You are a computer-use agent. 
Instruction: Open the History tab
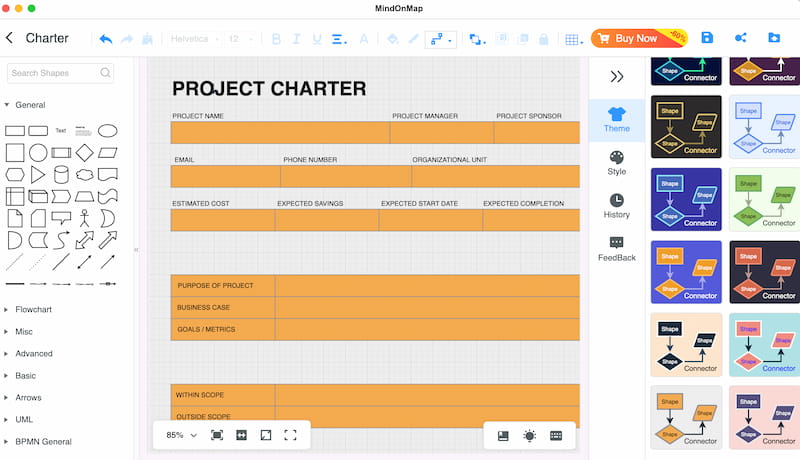[617, 206]
